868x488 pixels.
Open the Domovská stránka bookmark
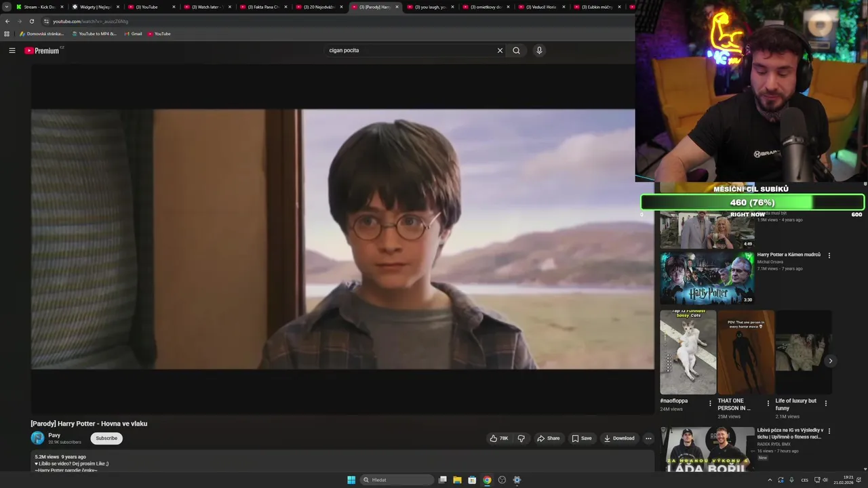pos(42,34)
